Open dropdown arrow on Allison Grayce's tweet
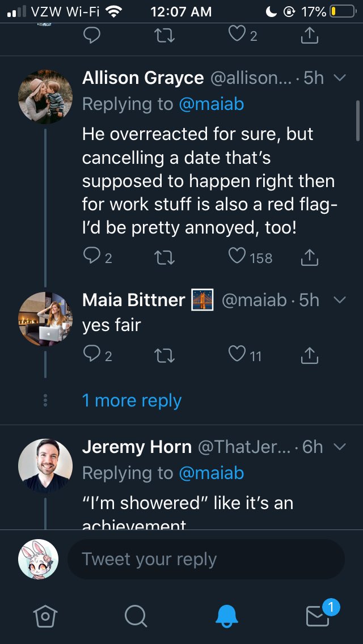The height and width of the screenshot is (644, 363). point(340,78)
